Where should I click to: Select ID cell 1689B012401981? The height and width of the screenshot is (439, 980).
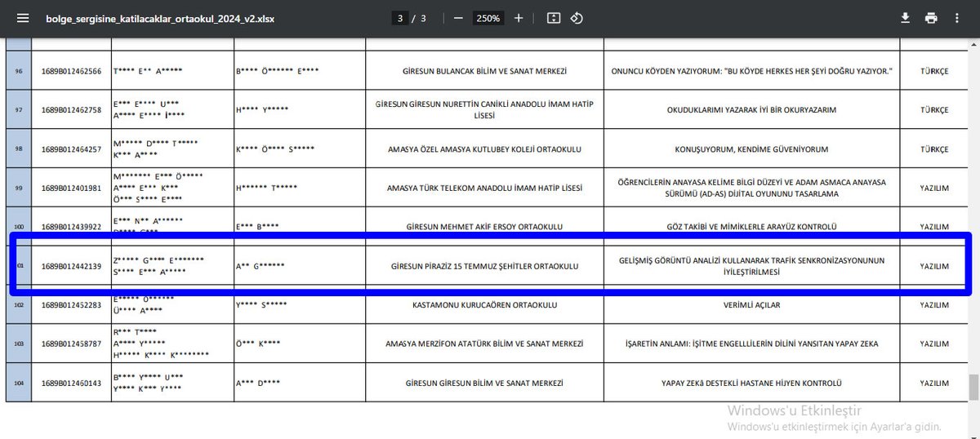click(x=72, y=188)
